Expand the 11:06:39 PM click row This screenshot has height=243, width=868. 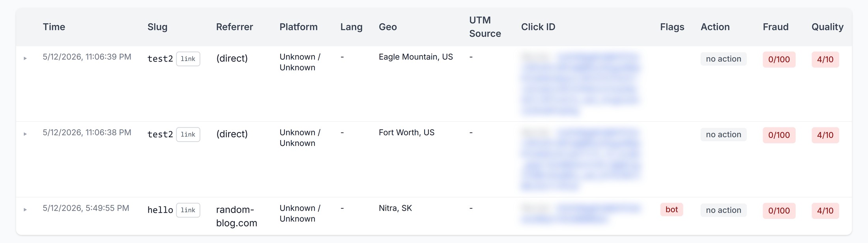tap(25, 58)
